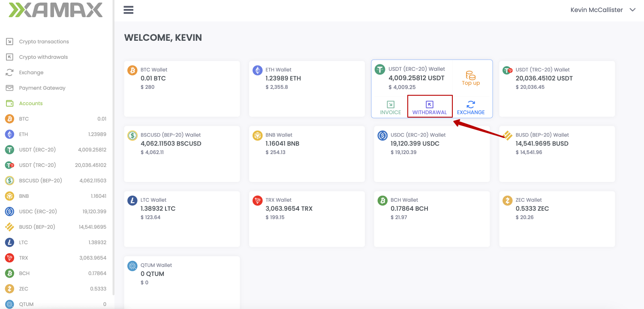Click the Qtum icon on QTUM Wallet card

[x=132, y=266]
